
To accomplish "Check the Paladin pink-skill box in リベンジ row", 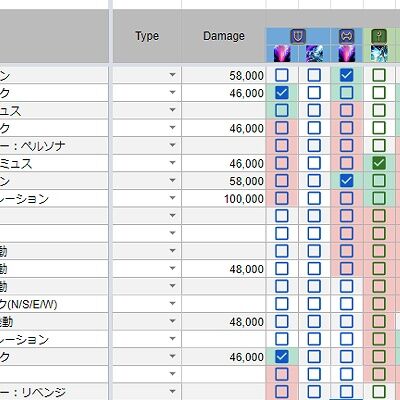I will tap(282, 392).
